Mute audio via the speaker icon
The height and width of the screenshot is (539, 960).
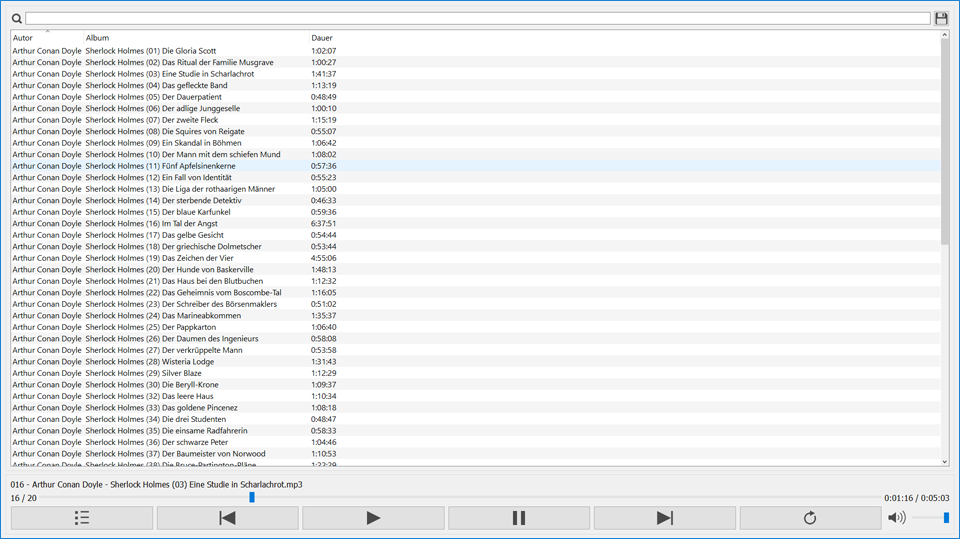tap(896, 518)
